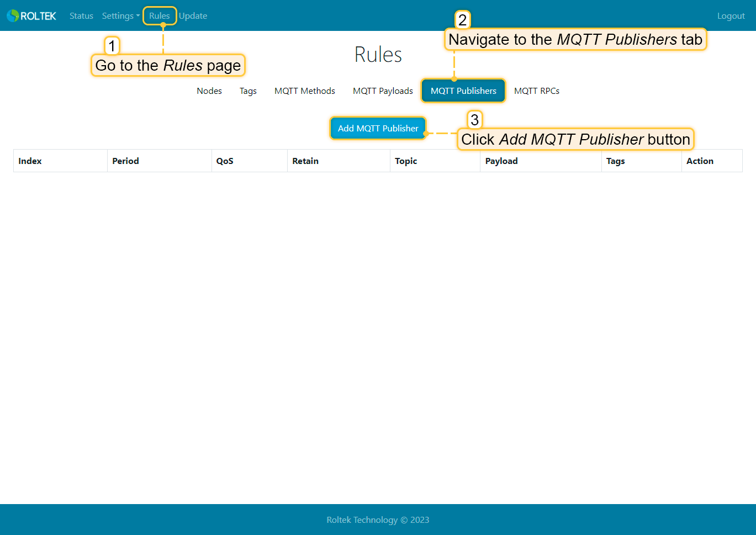Click the Payload column header
This screenshot has height=535, width=756.
pos(501,161)
